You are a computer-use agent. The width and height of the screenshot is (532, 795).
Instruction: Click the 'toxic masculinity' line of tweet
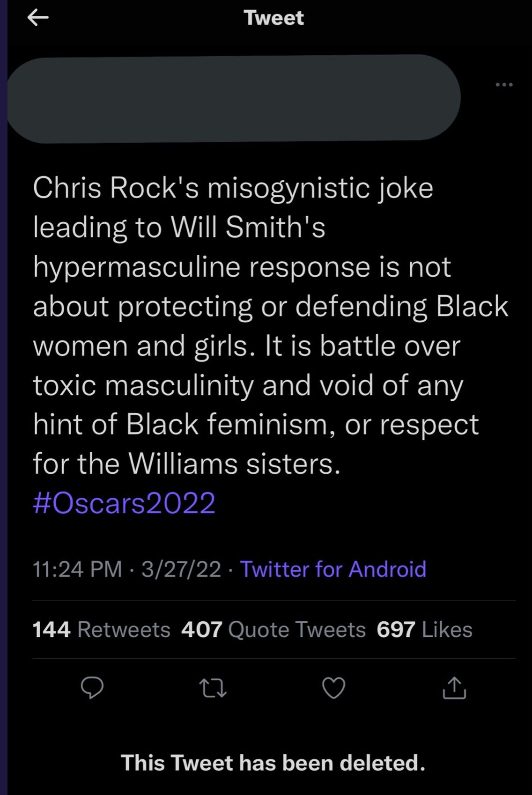point(248,385)
